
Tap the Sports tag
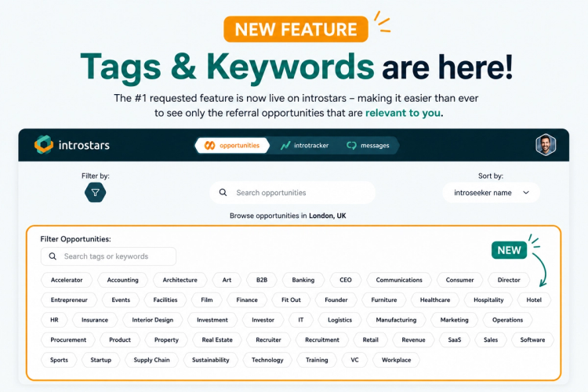[59, 360]
